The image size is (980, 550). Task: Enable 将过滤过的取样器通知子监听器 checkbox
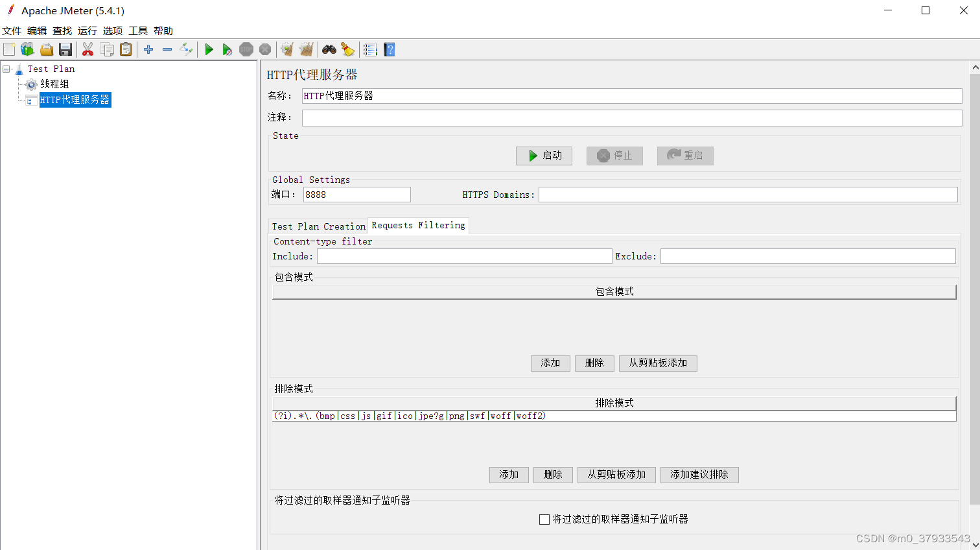(x=544, y=520)
